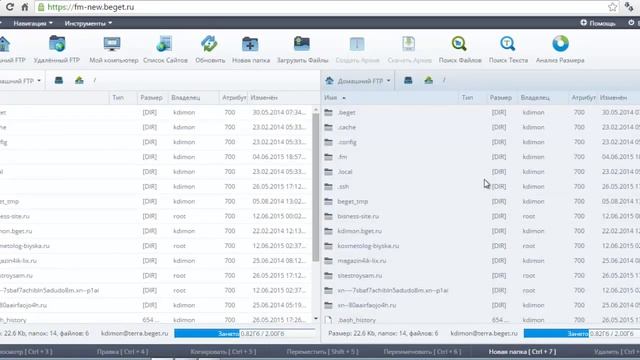Click Копировать [Ctrl + 5] bottom button
This screenshot has width=640, height=360.
[223, 351]
